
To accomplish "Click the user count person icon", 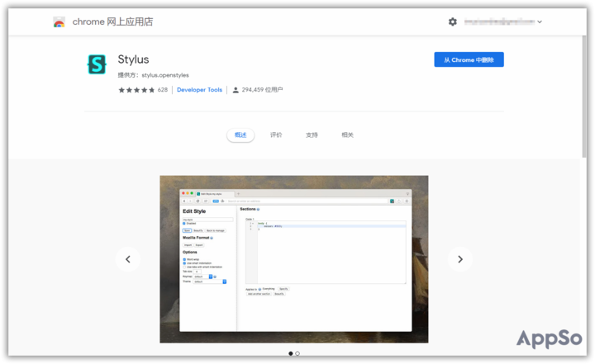I will click(x=236, y=90).
